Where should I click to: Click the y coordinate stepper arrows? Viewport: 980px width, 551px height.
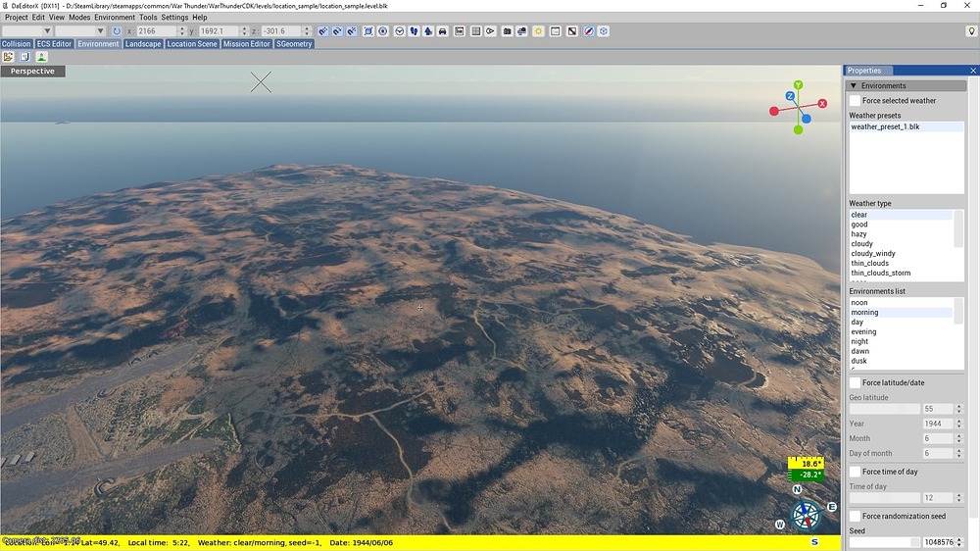(x=244, y=30)
